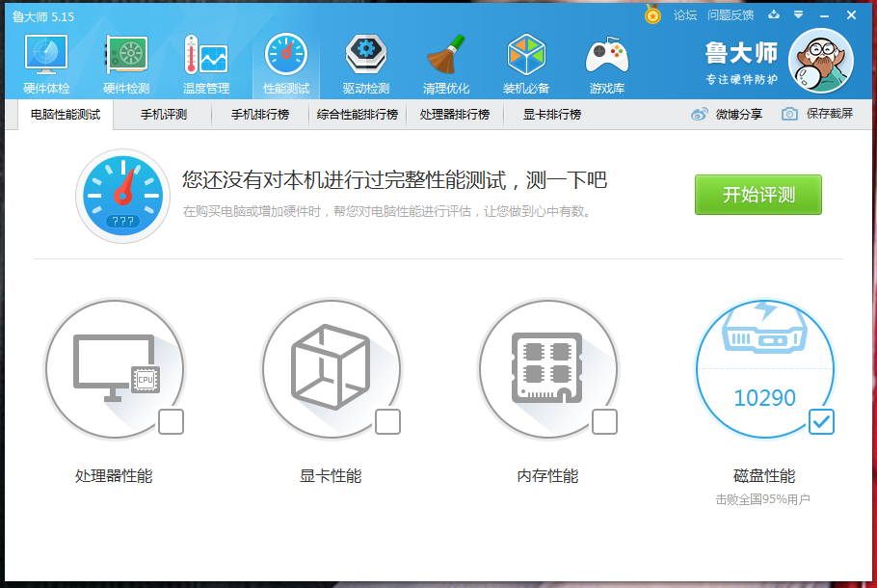Open 清理优化 cleanup broom icon
The height and width of the screenshot is (588, 877).
446,64
